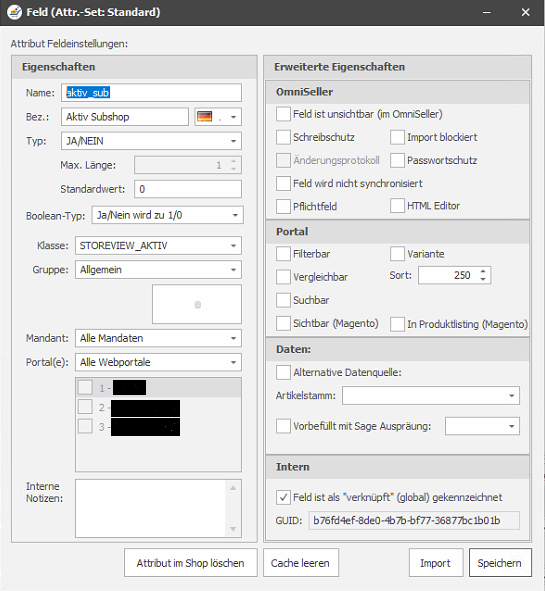Check the Pflichtfeld option
The width and height of the screenshot is (545, 591).
283,206
